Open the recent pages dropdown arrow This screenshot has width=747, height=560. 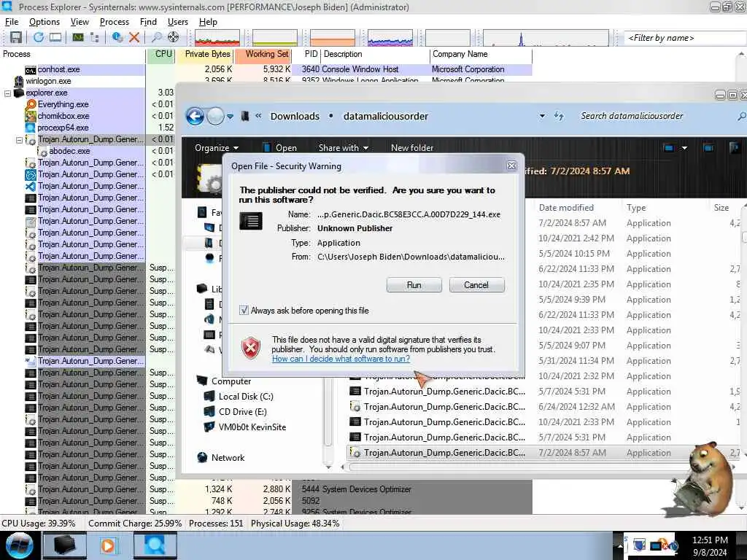tap(230, 117)
